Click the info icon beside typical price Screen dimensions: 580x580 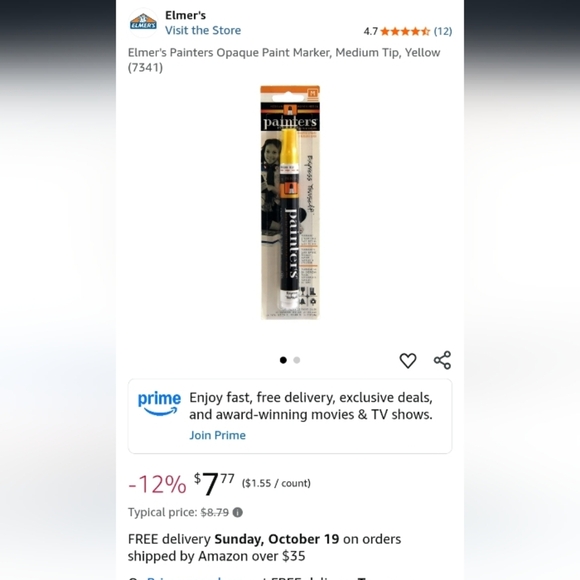(x=237, y=512)
